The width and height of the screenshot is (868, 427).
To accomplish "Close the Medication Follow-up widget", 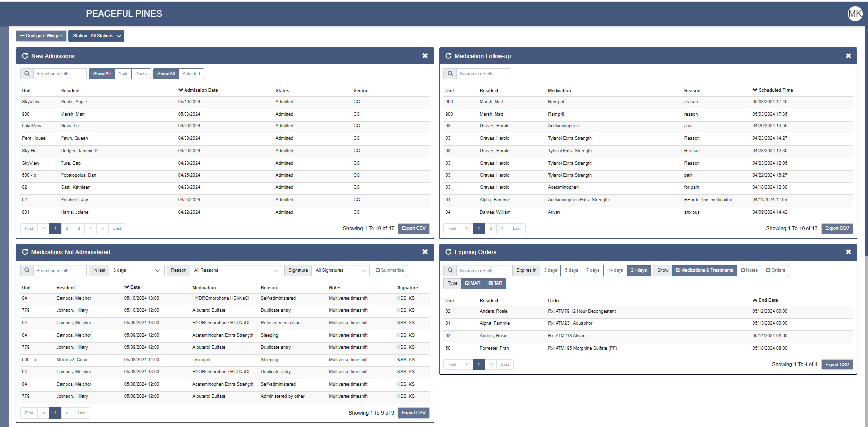I will pos(848,56).
